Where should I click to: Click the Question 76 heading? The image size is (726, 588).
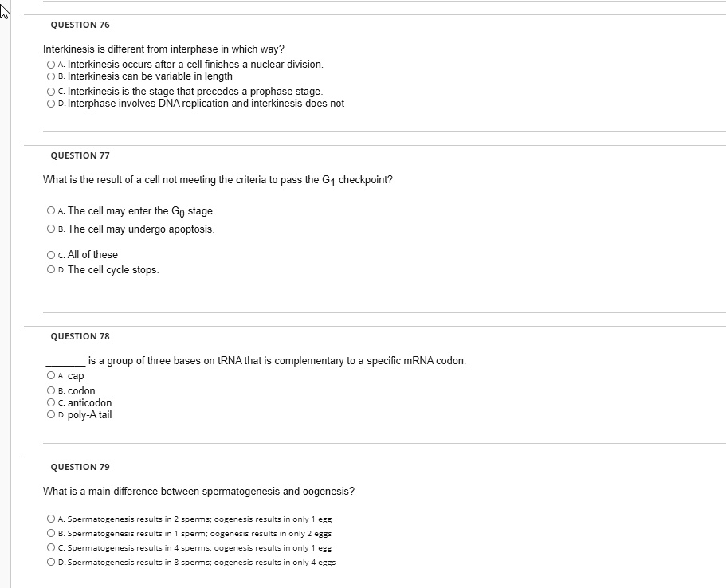tap(80, 25)
